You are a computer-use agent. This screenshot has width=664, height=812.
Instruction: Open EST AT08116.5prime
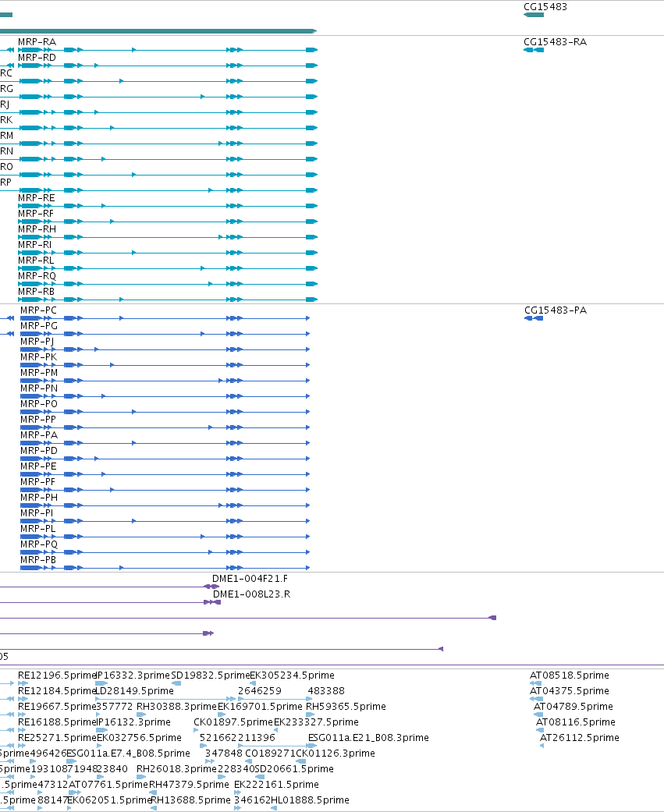[576, 722]
